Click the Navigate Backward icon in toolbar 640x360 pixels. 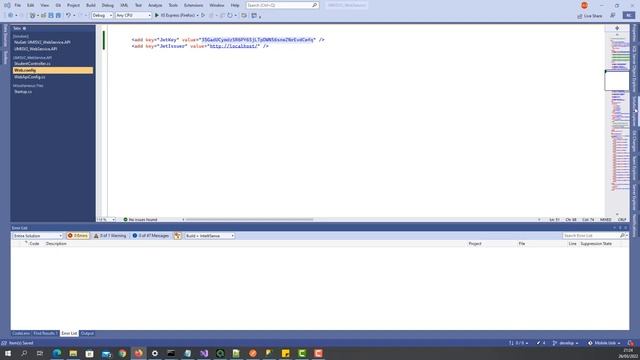pyautogui.click(x=11, y=15)
